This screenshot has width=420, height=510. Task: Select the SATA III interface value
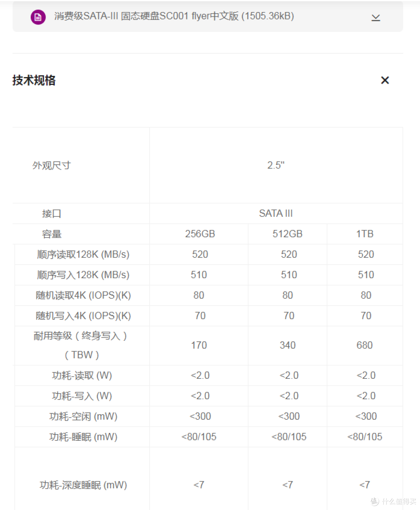point(276,214)
